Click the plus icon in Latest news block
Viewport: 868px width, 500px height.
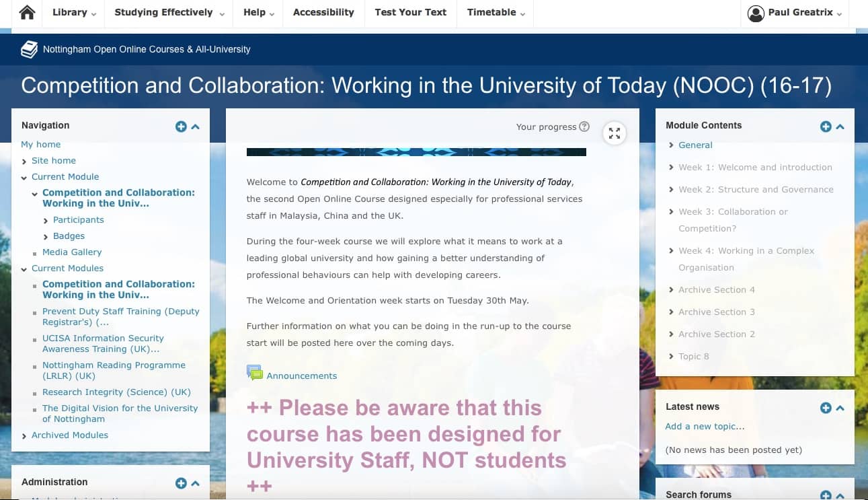click(826, 408)
